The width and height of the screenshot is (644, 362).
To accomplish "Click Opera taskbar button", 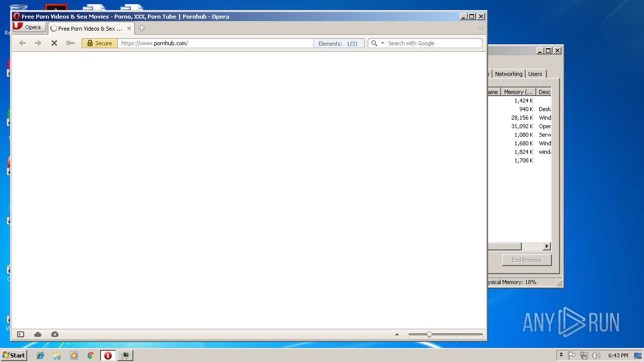I will 108,355.
